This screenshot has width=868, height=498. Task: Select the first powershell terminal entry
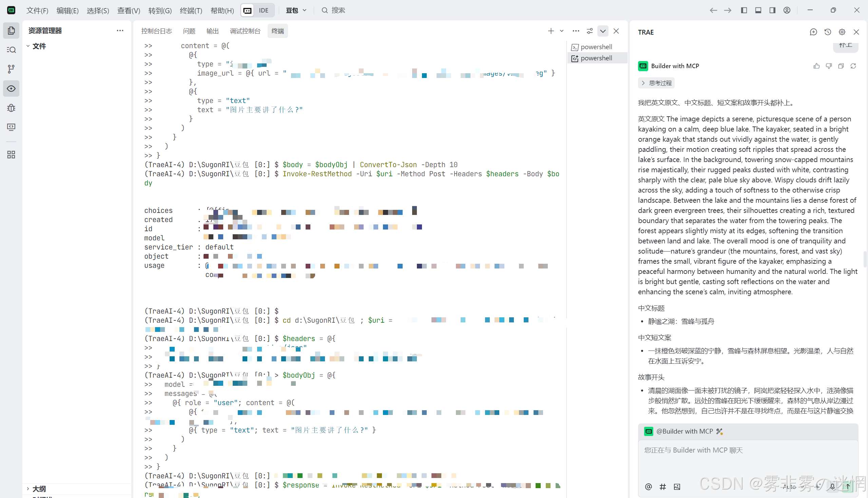[596, 47]
